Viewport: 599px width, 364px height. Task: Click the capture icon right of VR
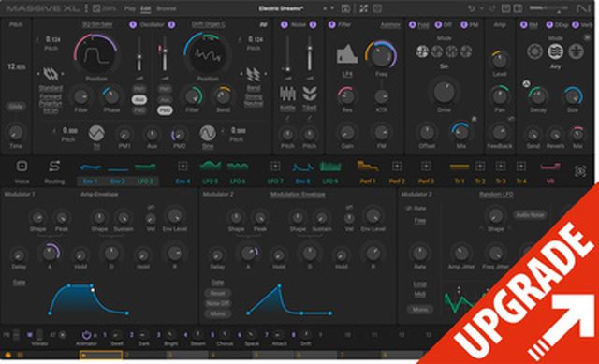coord(580,171)
